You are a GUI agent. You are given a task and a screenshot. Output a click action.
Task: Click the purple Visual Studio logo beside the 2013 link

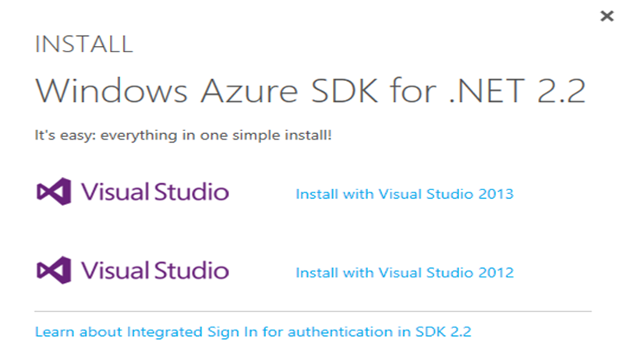(53, 191)
